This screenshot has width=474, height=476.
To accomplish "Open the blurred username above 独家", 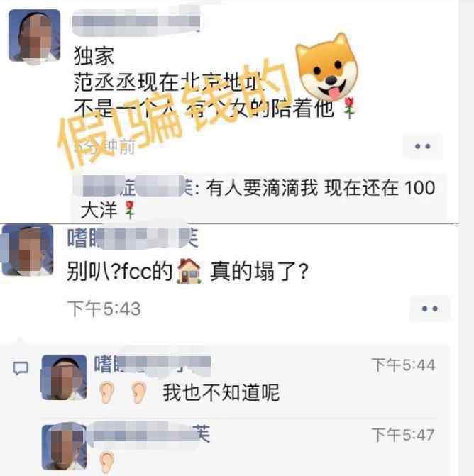I will click(x=136, y=22).
